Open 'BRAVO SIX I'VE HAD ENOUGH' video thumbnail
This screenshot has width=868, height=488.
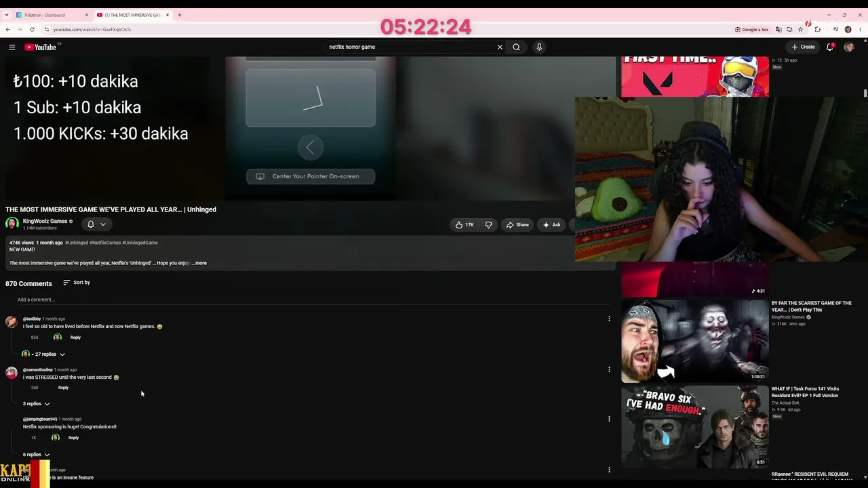pyautogui.click(x=695, y=427)
